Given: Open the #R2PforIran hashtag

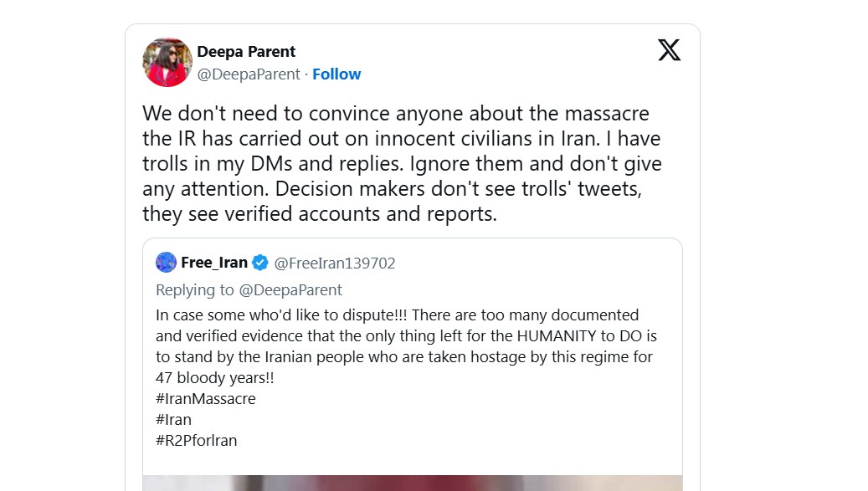Looking at the screenshot, I should [196, 441].
